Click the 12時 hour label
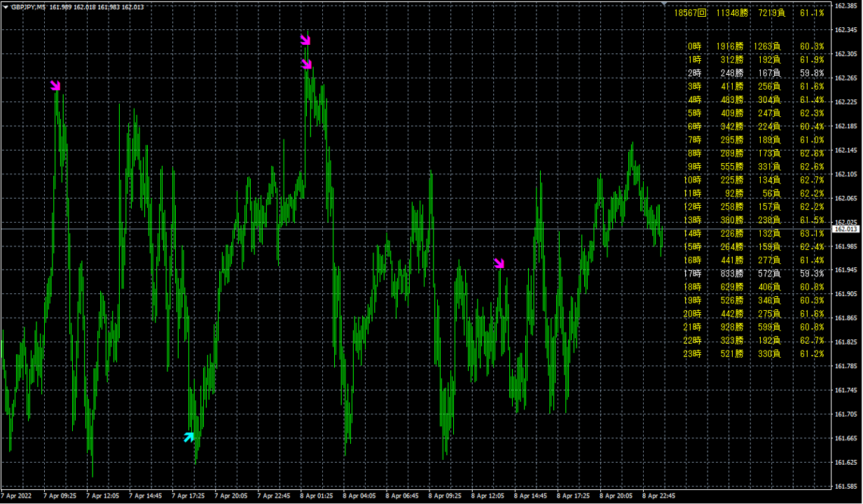Image resolution: width=863 pixels, height=504 pixels. click(691, 206)
